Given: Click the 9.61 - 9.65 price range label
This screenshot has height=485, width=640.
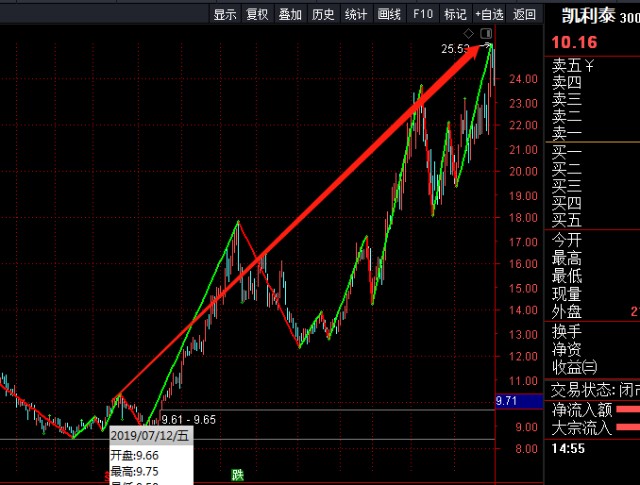Looking at the screenshot, I should 189,420.
